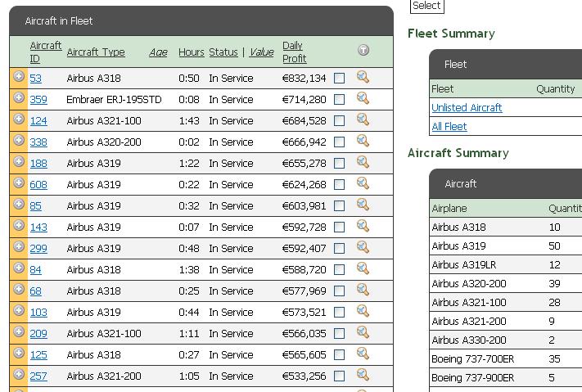Expand row of aircraft 124 with plus icon
The height and width of the screenshot is (392, 582).
point(19,119)
